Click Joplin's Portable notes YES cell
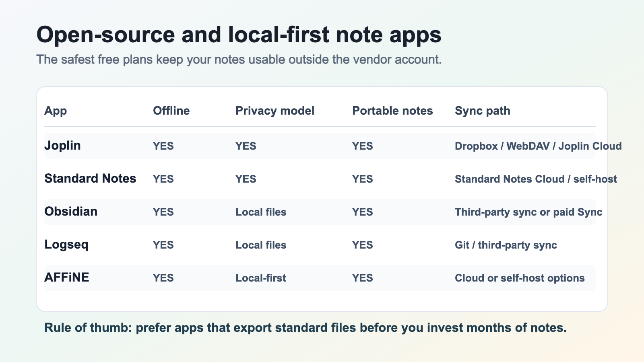 [x=363, y=146]
